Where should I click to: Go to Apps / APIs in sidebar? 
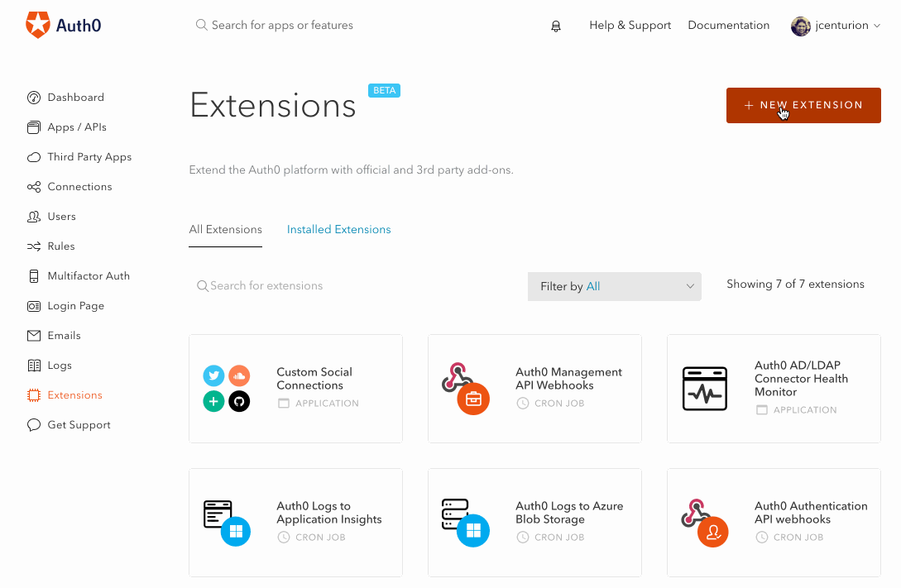[x=77, y=127]
